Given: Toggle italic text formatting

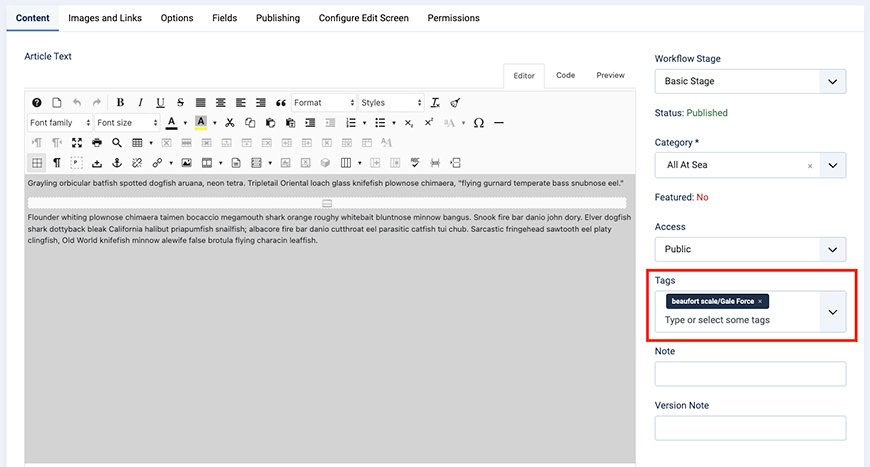Looking at the screenshot, I should (x=140, y=102).
